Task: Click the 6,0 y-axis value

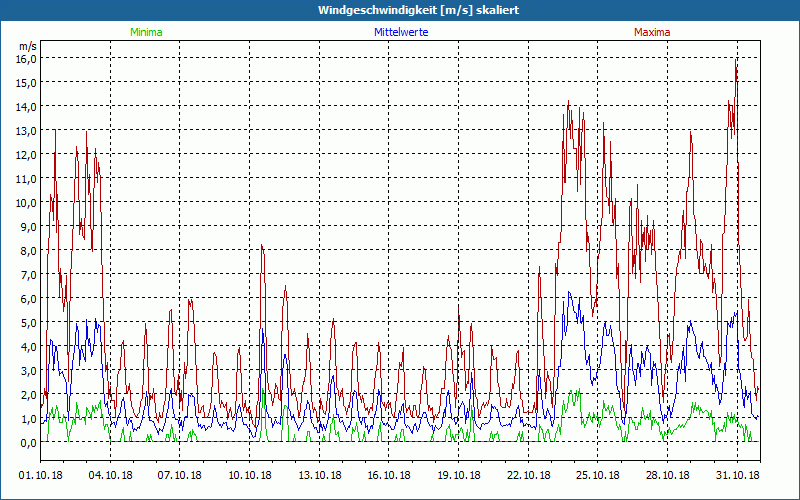Action: coord(30,298)
